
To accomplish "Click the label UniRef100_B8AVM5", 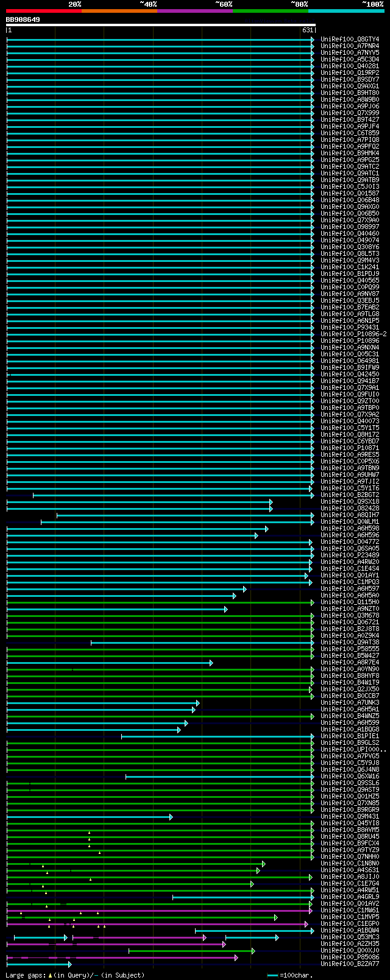I will 350,830.
